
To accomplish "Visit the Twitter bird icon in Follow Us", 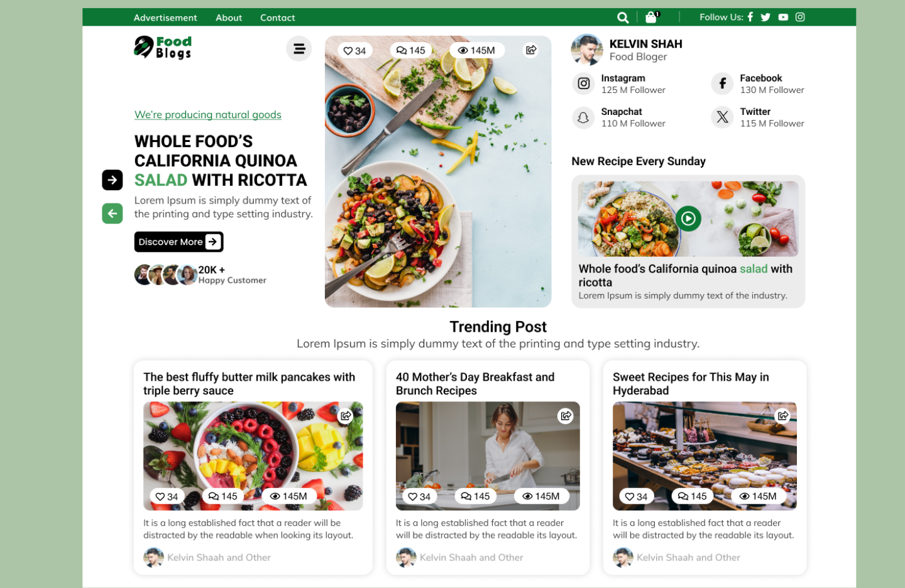I will coord(765,18).
